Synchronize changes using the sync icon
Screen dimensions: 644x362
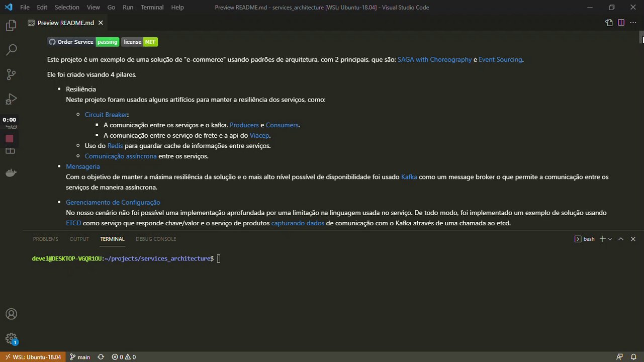101,357
